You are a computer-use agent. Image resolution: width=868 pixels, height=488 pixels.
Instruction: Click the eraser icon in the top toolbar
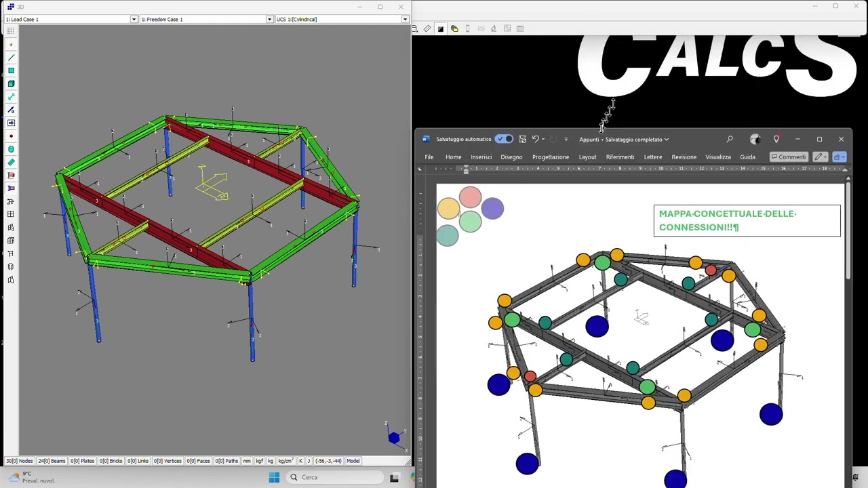pyautogui.click(x=427, y=28)
